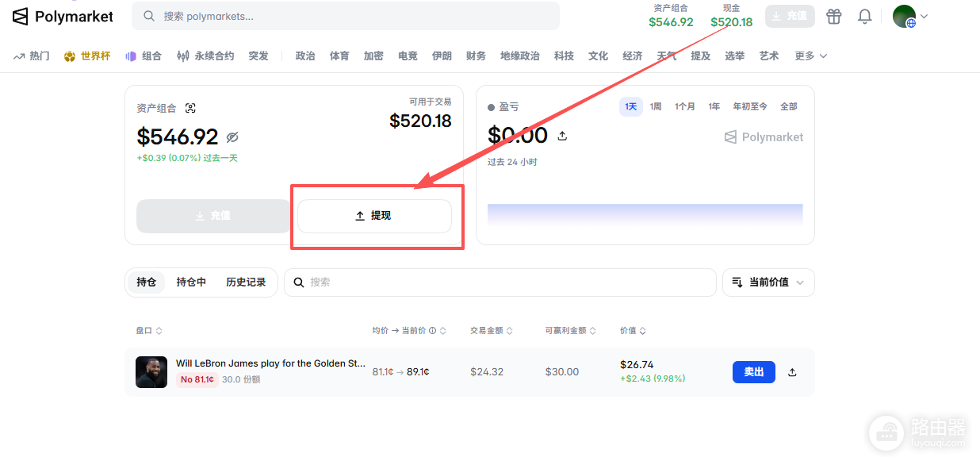The height and width of the screenshot is (465, 980).
Task: Click the Withdraw (提现) button
Action: 374,216
